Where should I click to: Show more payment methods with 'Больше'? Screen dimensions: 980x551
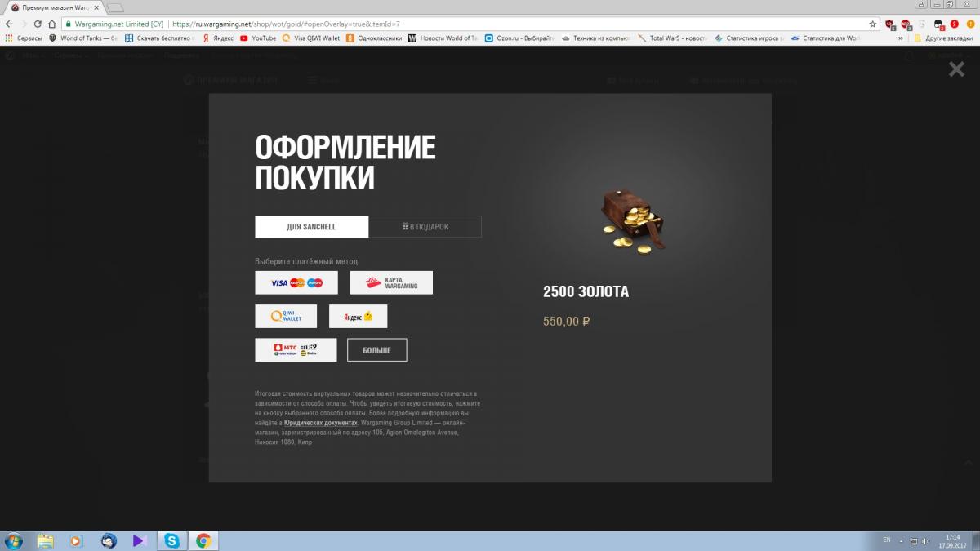[376, 349]
